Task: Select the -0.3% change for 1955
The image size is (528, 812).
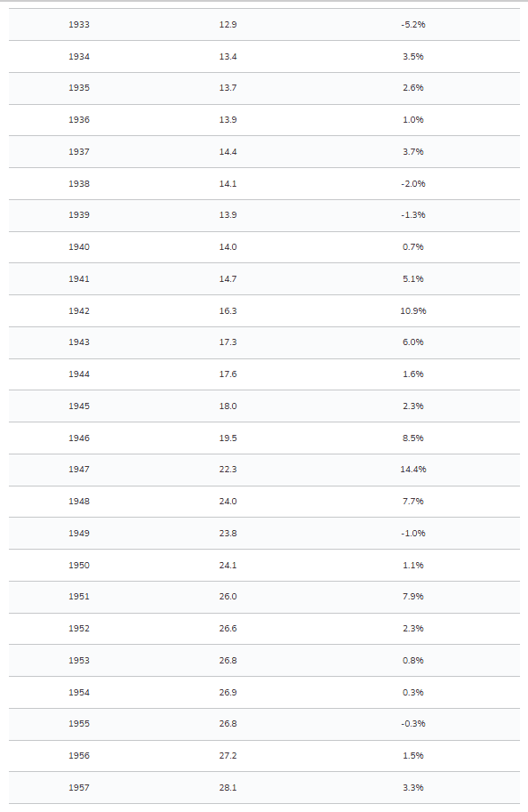Action: (x=413, y=724)
